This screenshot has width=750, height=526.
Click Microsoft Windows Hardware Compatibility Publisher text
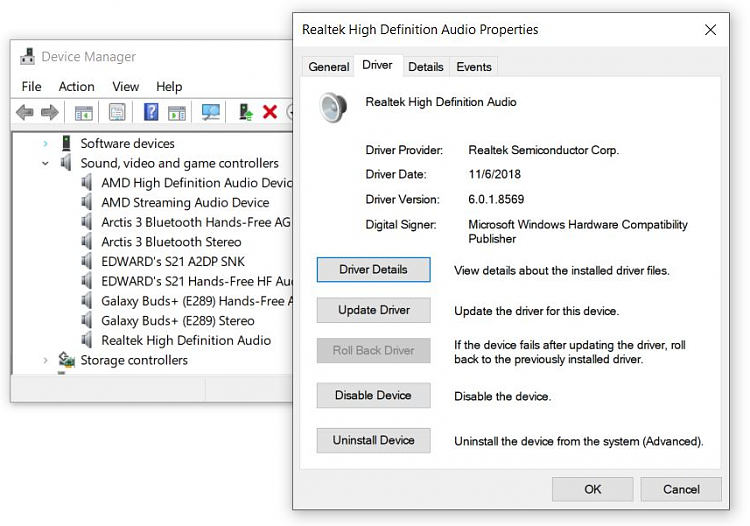point(578,231)
